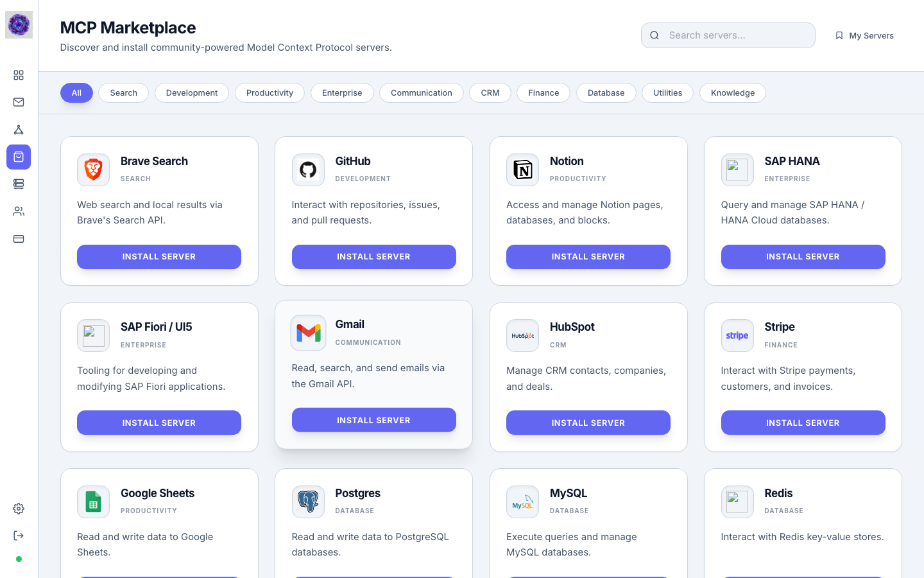Focus the Search servers input field
924x578 pixels.
point(728,35)
